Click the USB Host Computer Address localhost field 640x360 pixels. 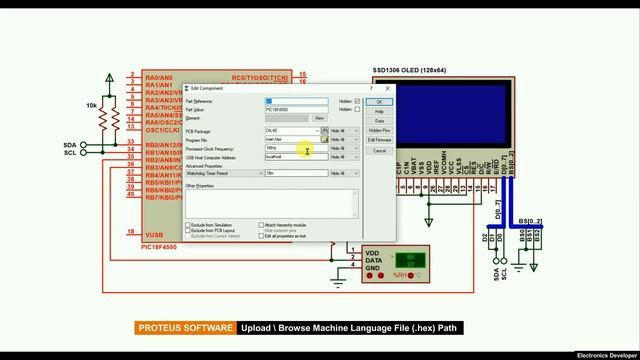[296, 157]
